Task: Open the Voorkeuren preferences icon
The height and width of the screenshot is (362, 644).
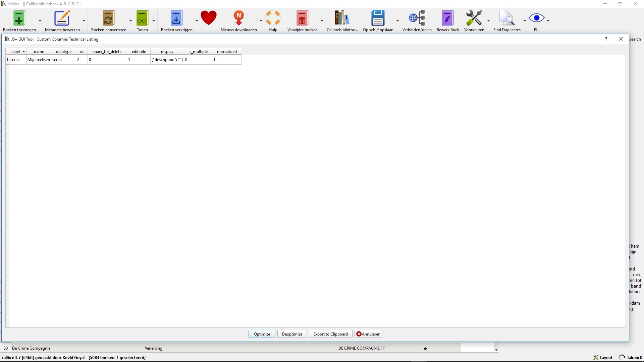Action: point(474,18)
